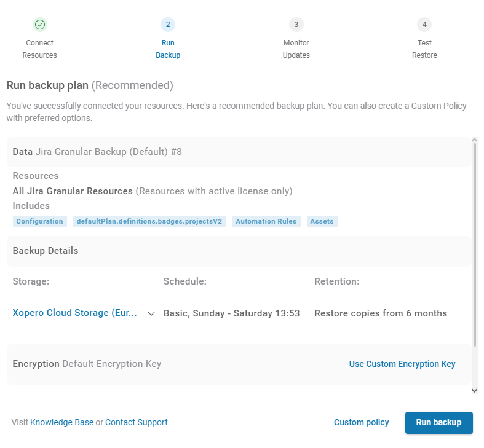Click the Assets badge
Image resolution: width=484 pixels, height=448 pixels.
(x=322, y=221)
